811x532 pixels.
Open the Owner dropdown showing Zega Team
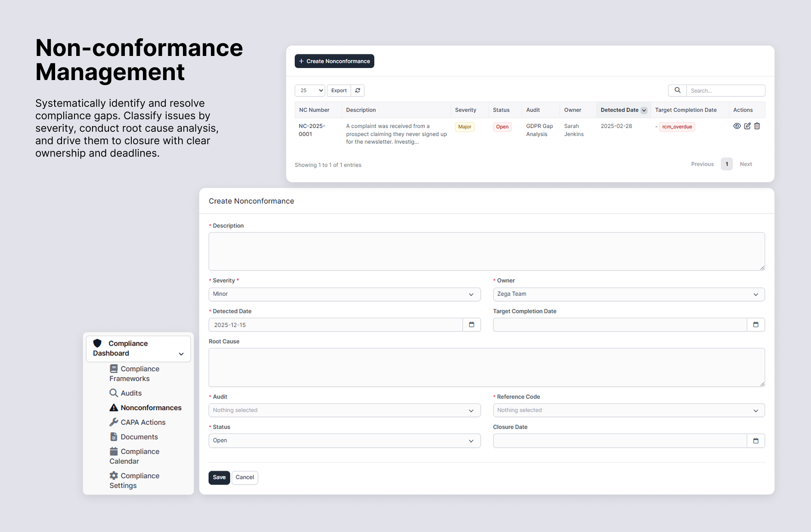[x=628, y=294]
